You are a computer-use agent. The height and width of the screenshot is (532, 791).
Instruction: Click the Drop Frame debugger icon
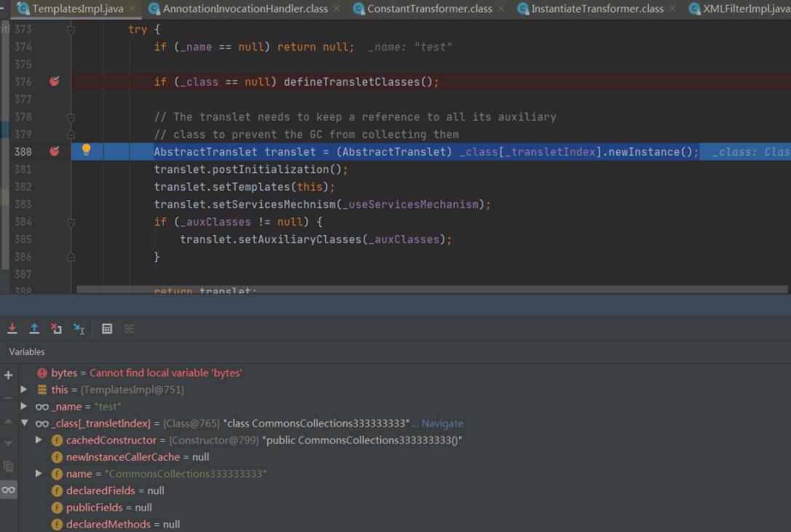pos(57,329)
